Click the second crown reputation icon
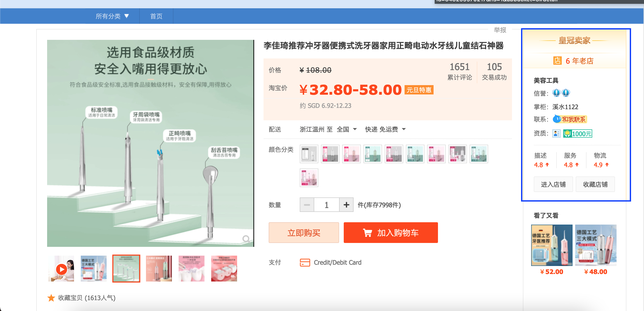This screenshot has height=311, width=644. (566, 93)
